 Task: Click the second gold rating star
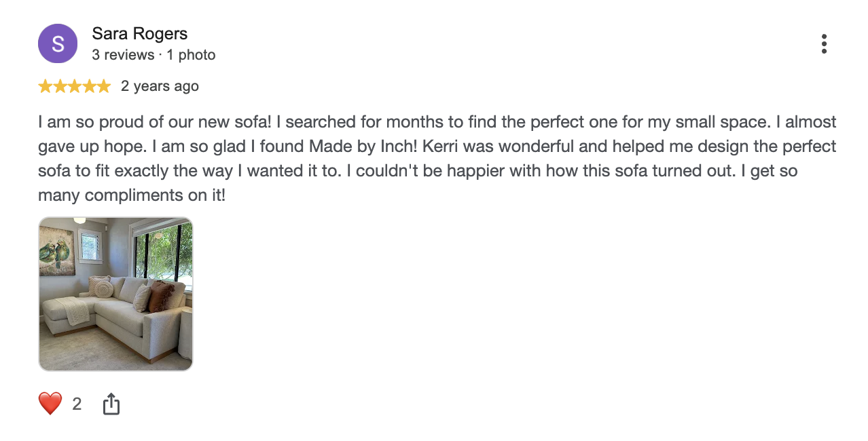point(60,86)
